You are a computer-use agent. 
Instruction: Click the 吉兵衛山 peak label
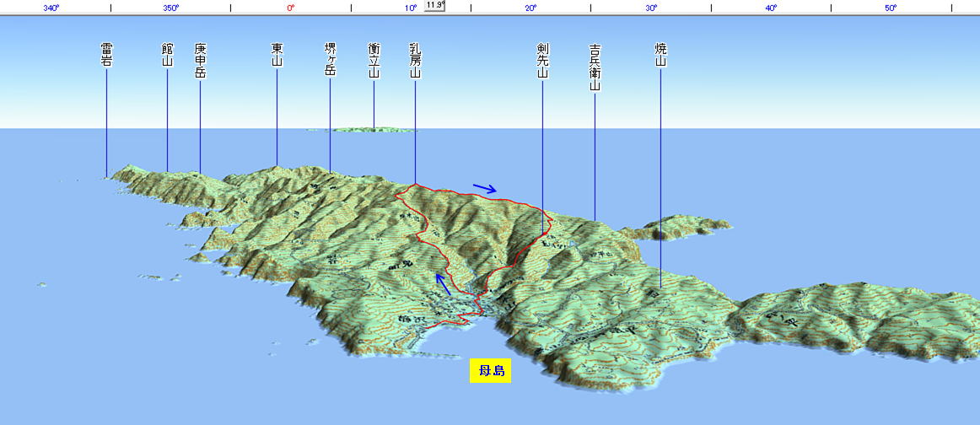click(595, 67)
